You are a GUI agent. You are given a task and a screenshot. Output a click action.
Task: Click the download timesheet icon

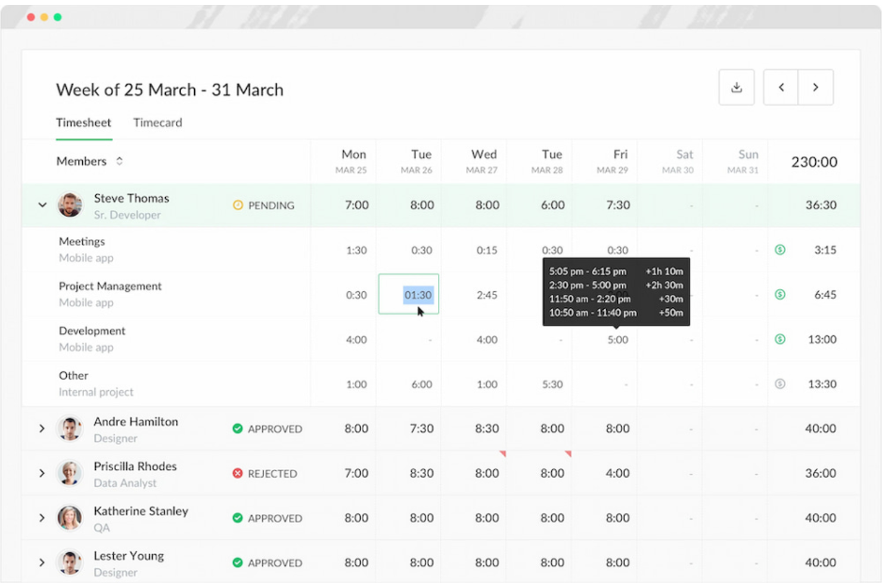(x=737, y=87)
